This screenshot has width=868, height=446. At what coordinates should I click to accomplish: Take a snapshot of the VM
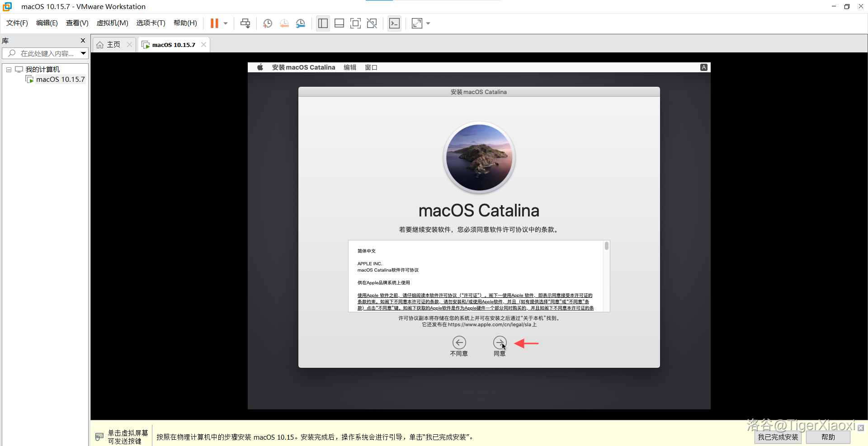[268, 23]
